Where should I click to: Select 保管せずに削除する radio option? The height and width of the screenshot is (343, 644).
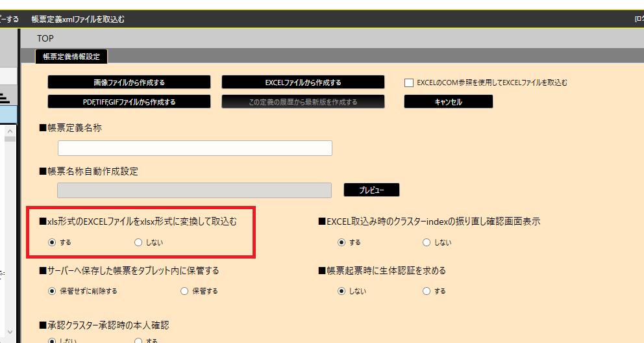tap(52, 291)
